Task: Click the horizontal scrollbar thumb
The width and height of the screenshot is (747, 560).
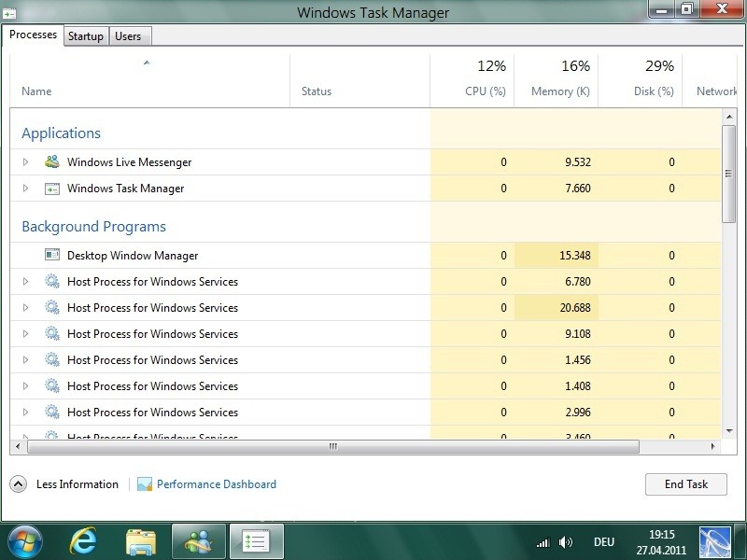Action: coord(333,447)
